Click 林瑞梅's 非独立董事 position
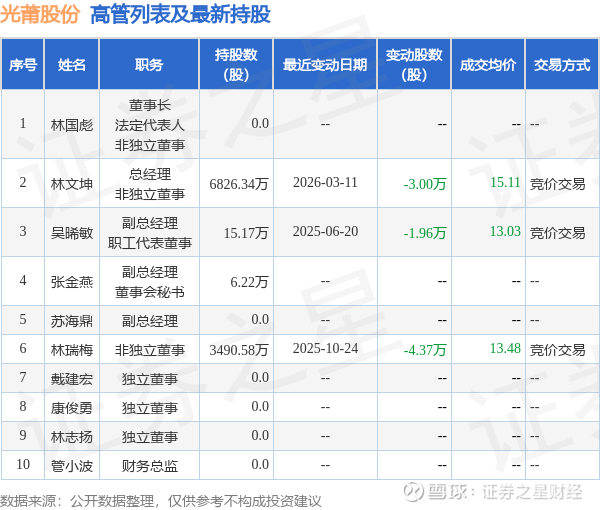This screenshot has width=600, height=510. point(150,350)
